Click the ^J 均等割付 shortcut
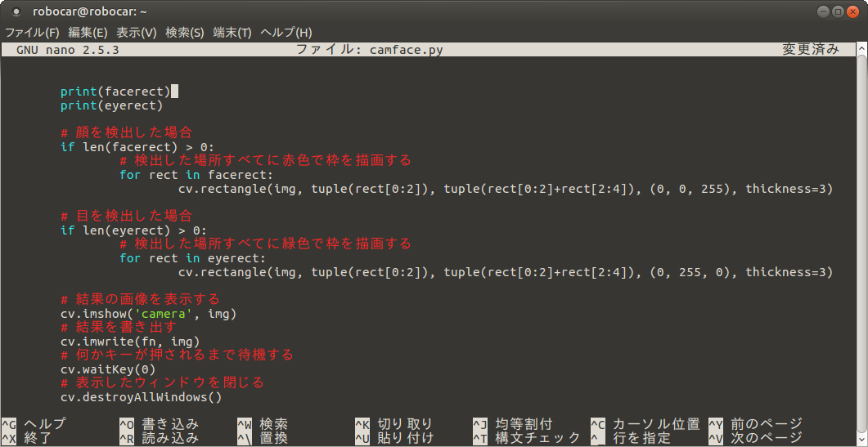Viewport: 868px width, 447px height. coord(513,424)
